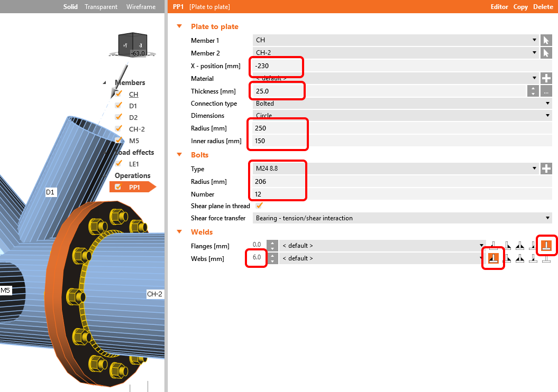
Task: Delete the PP1 plate operation
Action: (x=543, y=7)
